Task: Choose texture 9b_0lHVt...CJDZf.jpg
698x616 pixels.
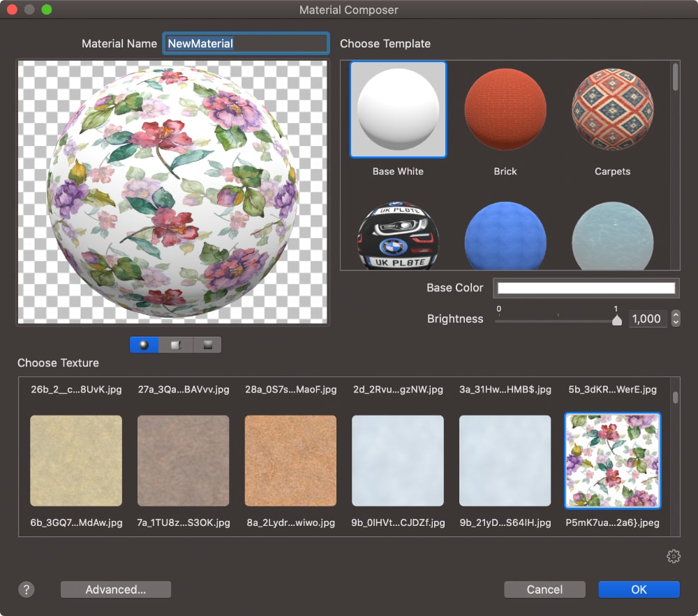Action: pos(398,460)
